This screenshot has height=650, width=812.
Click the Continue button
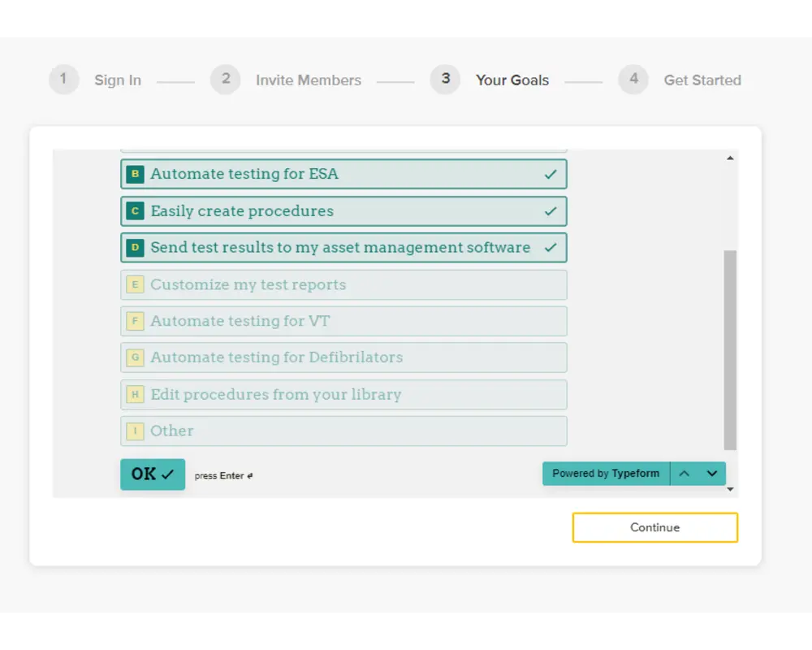654,527
